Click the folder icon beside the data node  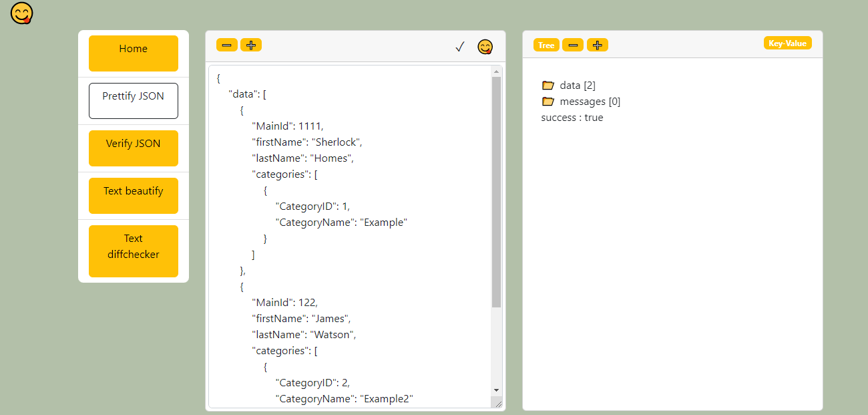[548, 85]
